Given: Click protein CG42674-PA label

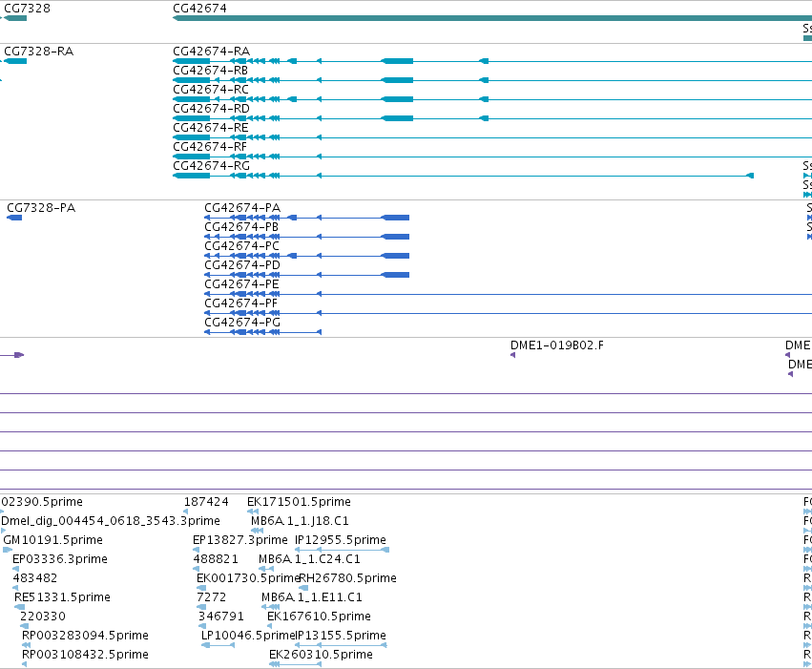Looking at the screenshot, I should pos(242,208).
